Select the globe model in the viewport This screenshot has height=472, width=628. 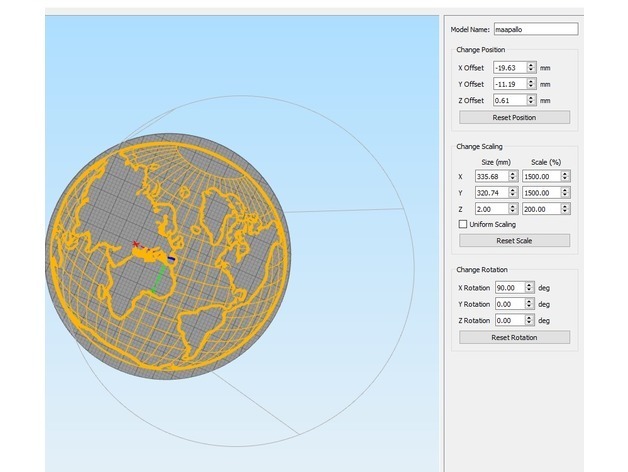[230, 300]
